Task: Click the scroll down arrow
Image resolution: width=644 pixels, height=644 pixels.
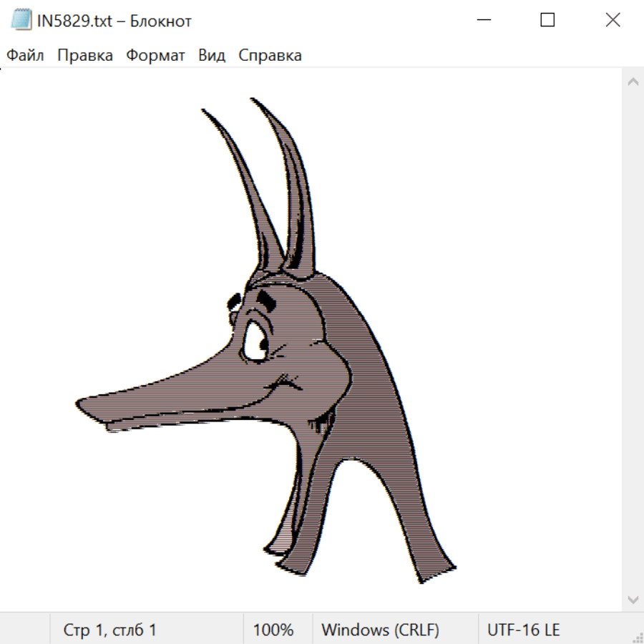Action: 633,599
